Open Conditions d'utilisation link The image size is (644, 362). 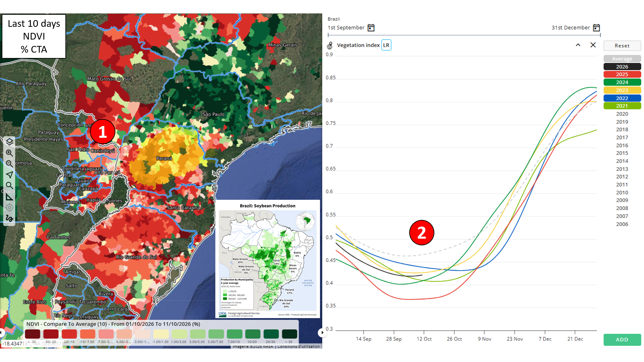(x=299, y=346)
